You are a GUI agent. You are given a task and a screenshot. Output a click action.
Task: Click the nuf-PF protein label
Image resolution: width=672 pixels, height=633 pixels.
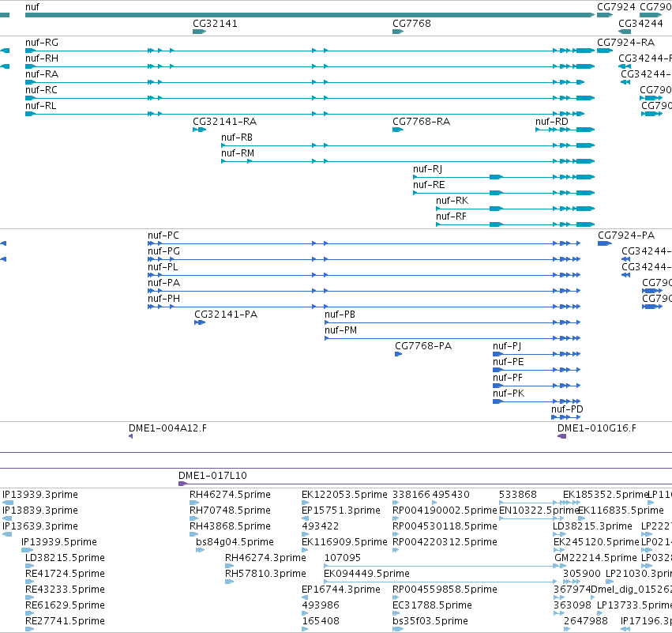pyautogui.click(x=508, y=379)
